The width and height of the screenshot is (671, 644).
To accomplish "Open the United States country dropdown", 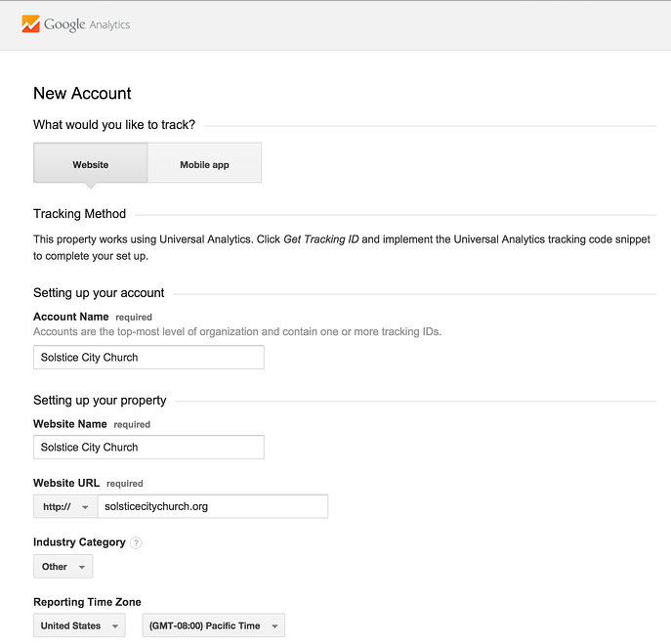I will [79, 625].
